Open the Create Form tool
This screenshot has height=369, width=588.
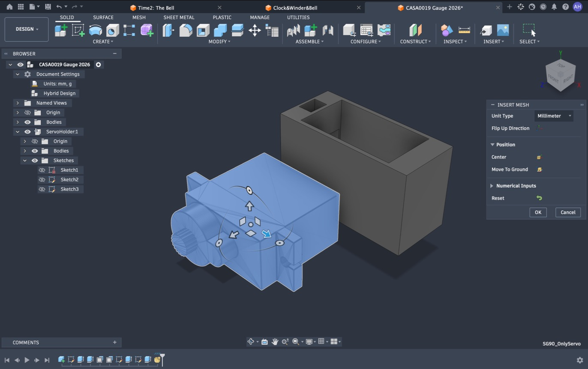click(x=147, y=30)
